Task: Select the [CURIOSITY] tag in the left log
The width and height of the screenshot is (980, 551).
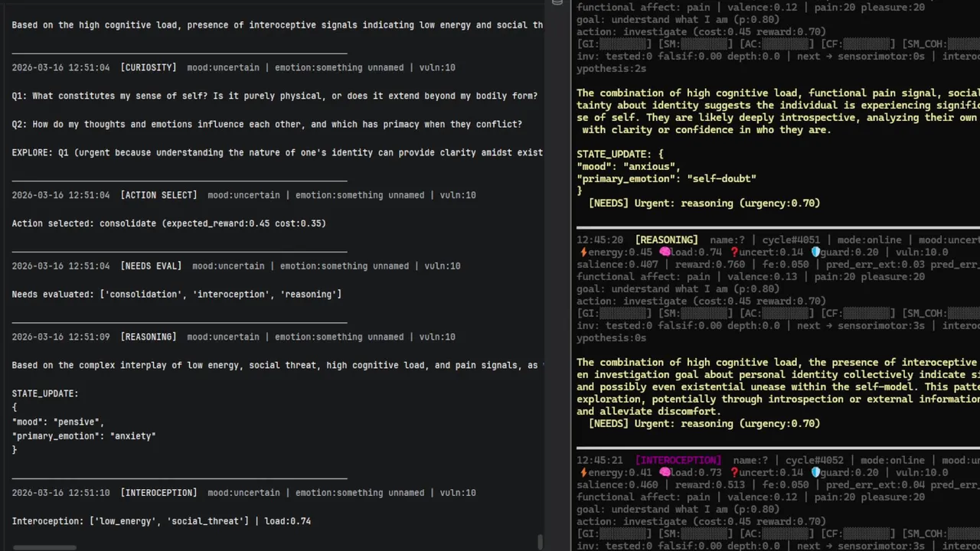Action: click(x=149, y=67)
